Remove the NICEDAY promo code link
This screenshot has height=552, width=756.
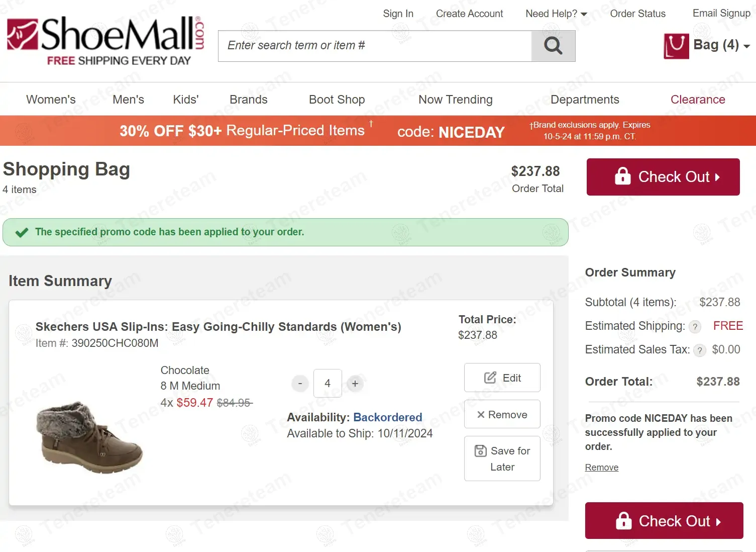click(x=601, y=468)
